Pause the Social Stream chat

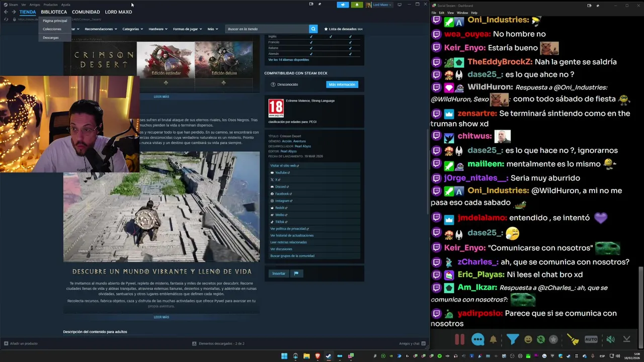(x=459, y=339)
